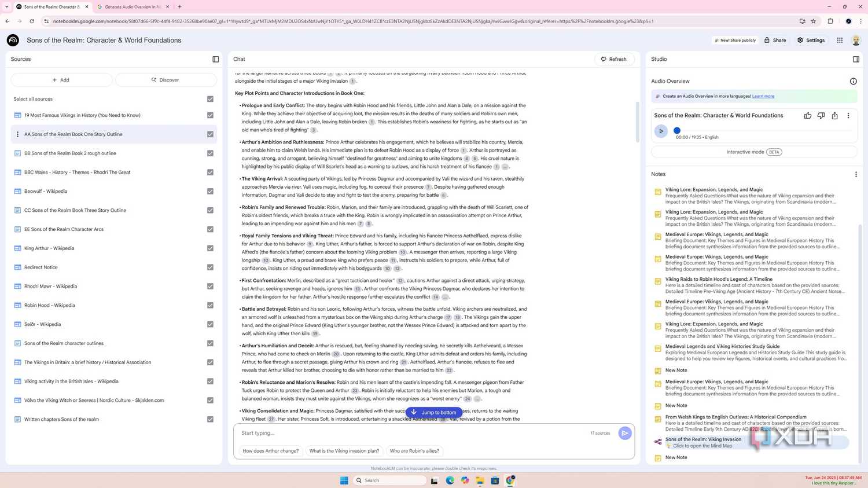Play the Audio Overview

(x=661, y=131)
